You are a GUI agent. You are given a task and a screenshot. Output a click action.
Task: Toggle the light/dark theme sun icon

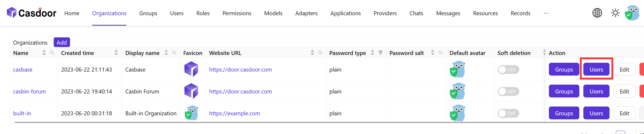click(615, 13)
